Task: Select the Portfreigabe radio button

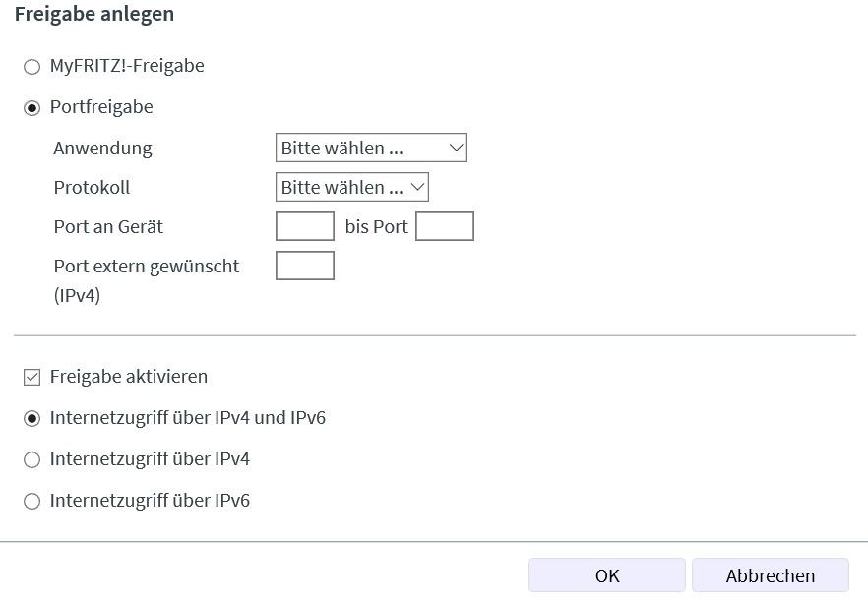Action: 31,107
